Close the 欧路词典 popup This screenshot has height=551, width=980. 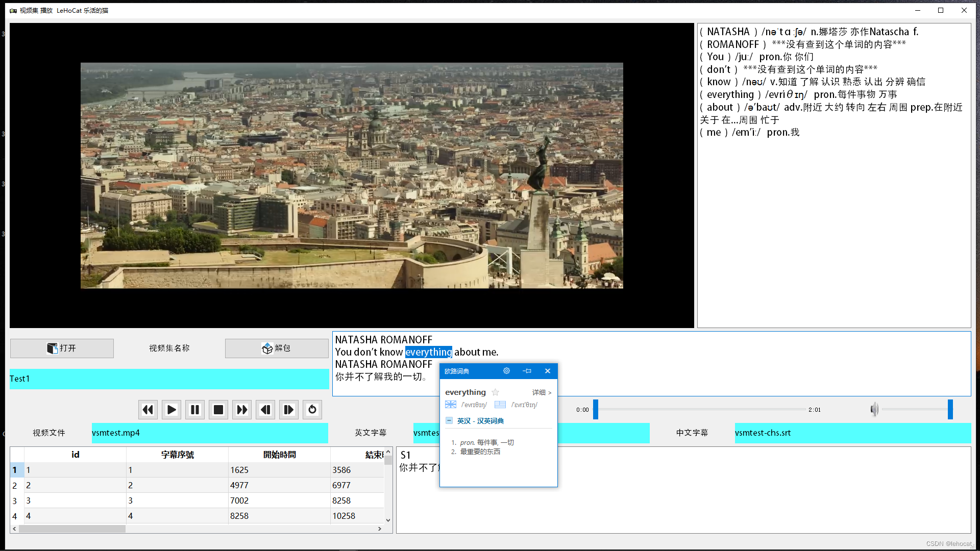[x=548, y=371]
